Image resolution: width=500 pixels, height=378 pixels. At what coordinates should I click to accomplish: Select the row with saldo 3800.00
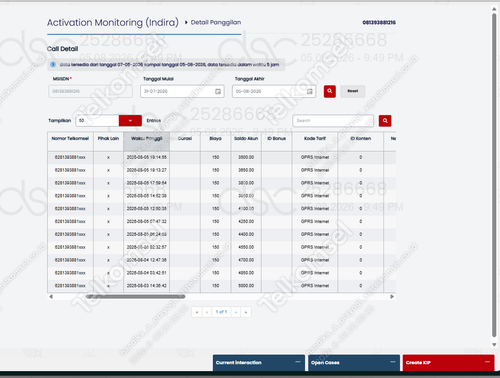tap(222, 183)
